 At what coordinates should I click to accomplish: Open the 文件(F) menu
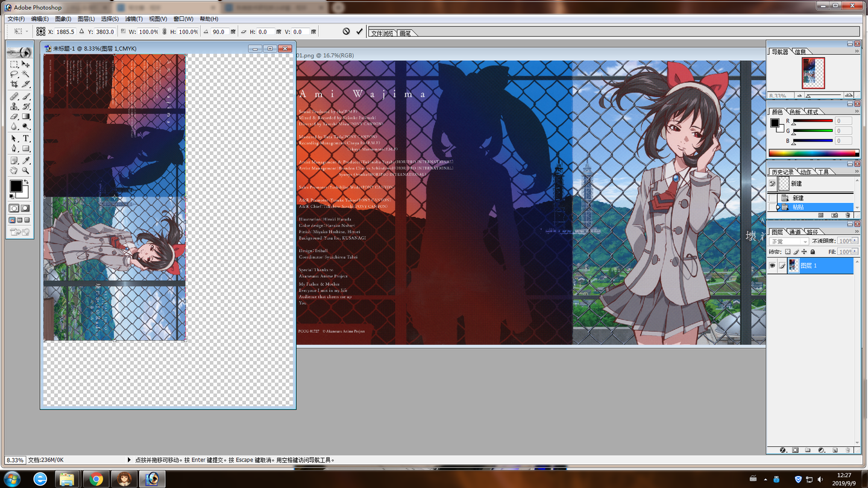tap(16, 19)
